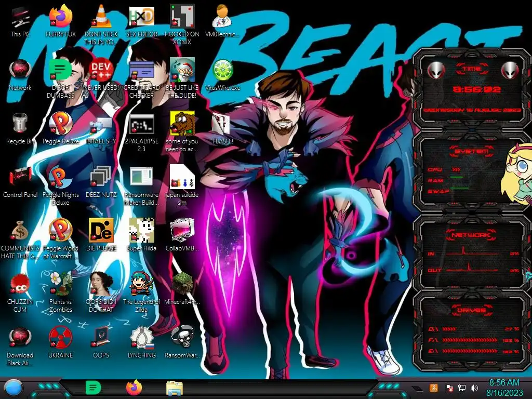Launch the Plants vs Zombies shortcut

click(x=60, y=292)
